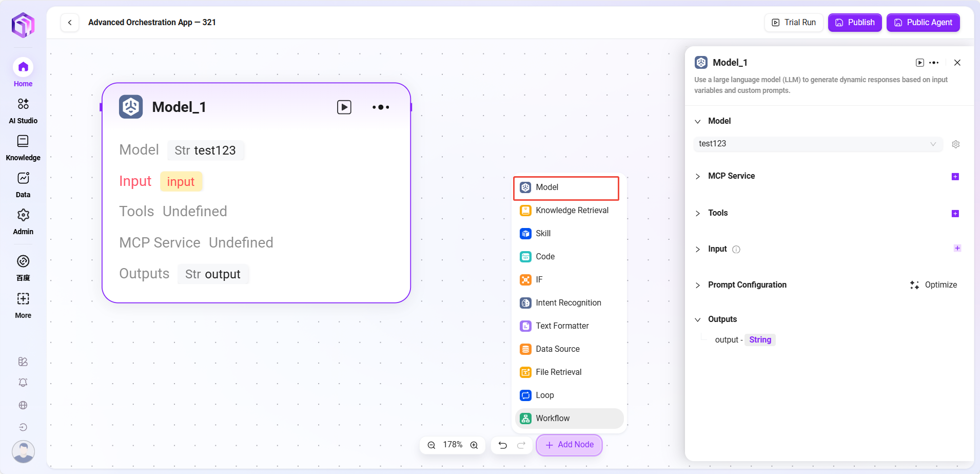Select Knowledge Retrieval from node menu
Viewport: 980px width, 474px height.
pos(572,211)
